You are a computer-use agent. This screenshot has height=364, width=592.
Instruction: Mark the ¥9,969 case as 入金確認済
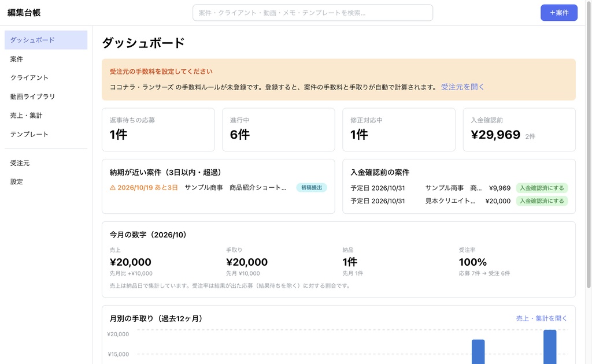pos(542,188)
